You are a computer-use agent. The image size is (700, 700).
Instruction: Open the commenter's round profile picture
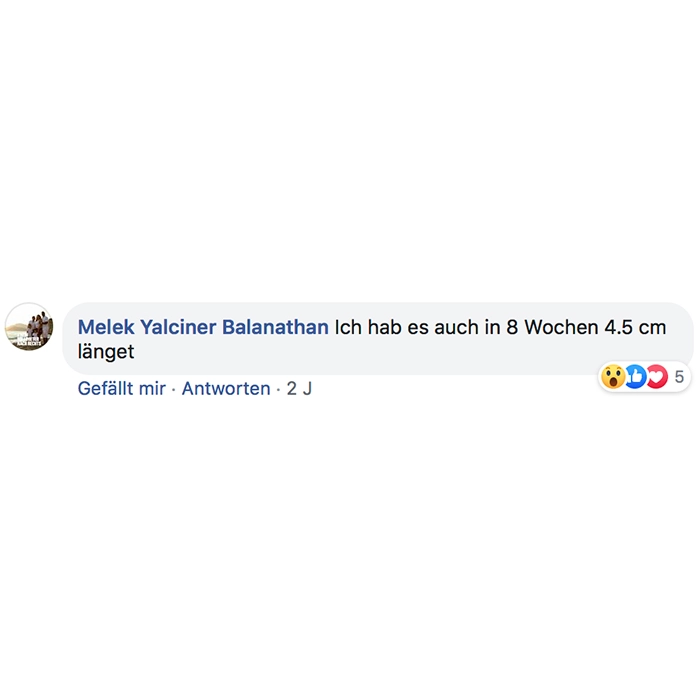[29, 327]
